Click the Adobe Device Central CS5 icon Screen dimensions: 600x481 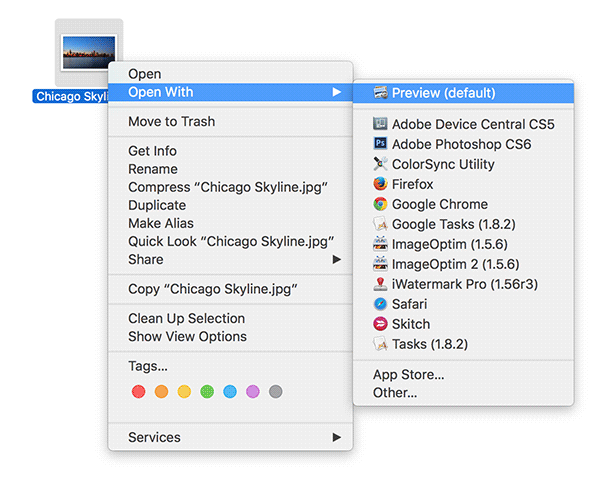click(x=380, y=124)
